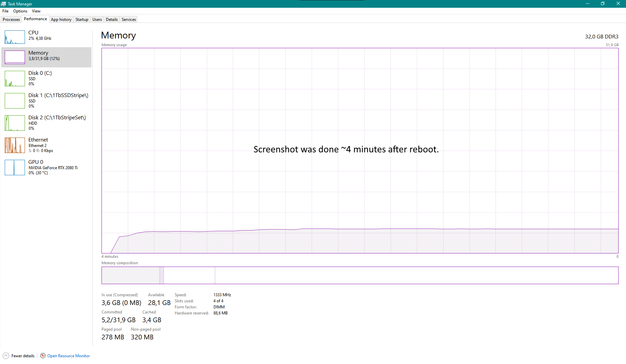Select Disk 2 (C:\1TbStripeSet\) entry
Viewport: 626px width, 364px height.
(x=47, y=123)
